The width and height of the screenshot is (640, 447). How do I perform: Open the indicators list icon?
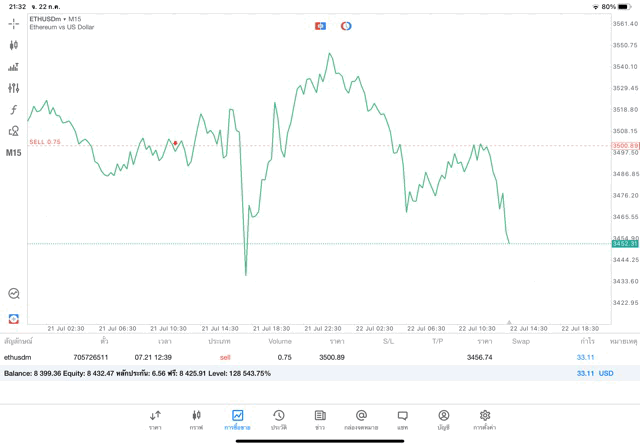tap(14, 67)
